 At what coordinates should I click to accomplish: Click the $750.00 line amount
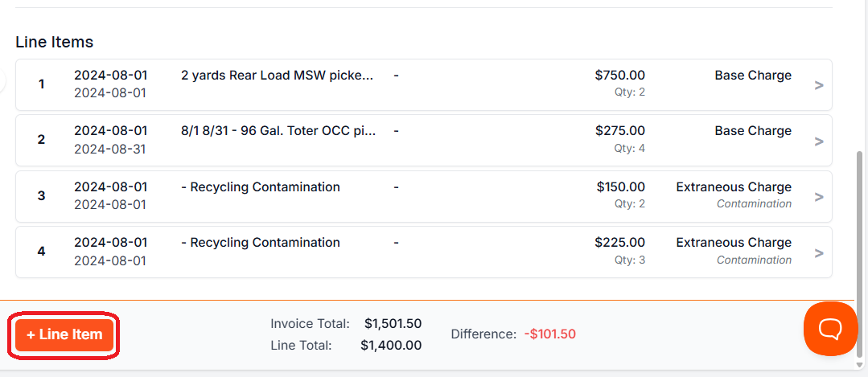click(x=619, y=76)
